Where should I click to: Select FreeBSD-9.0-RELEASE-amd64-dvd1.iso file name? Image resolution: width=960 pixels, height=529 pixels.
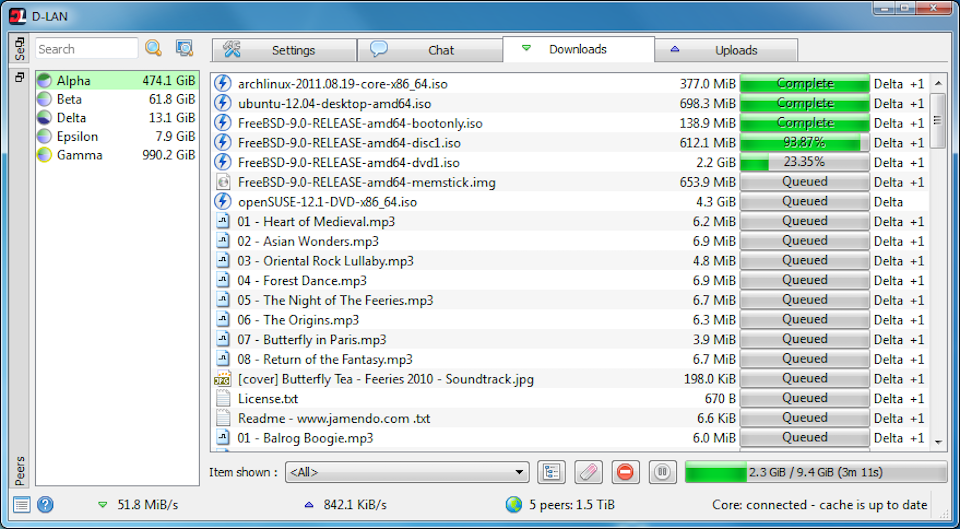pos(349,162)
